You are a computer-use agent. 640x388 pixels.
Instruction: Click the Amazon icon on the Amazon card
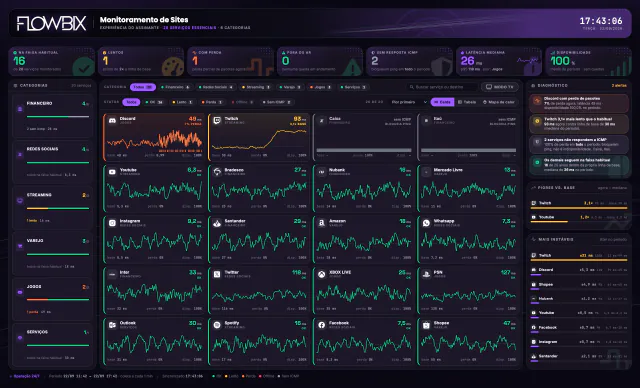click(322, 223)
